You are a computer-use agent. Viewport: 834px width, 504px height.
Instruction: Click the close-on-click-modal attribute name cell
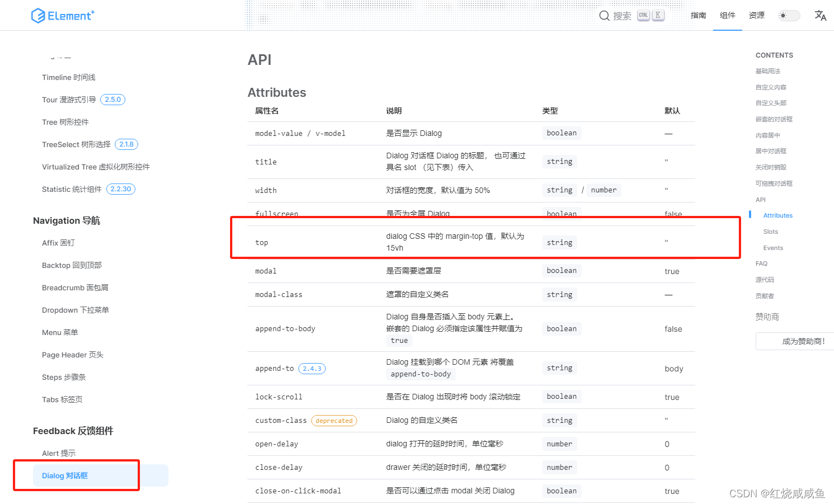coord(298,491)
